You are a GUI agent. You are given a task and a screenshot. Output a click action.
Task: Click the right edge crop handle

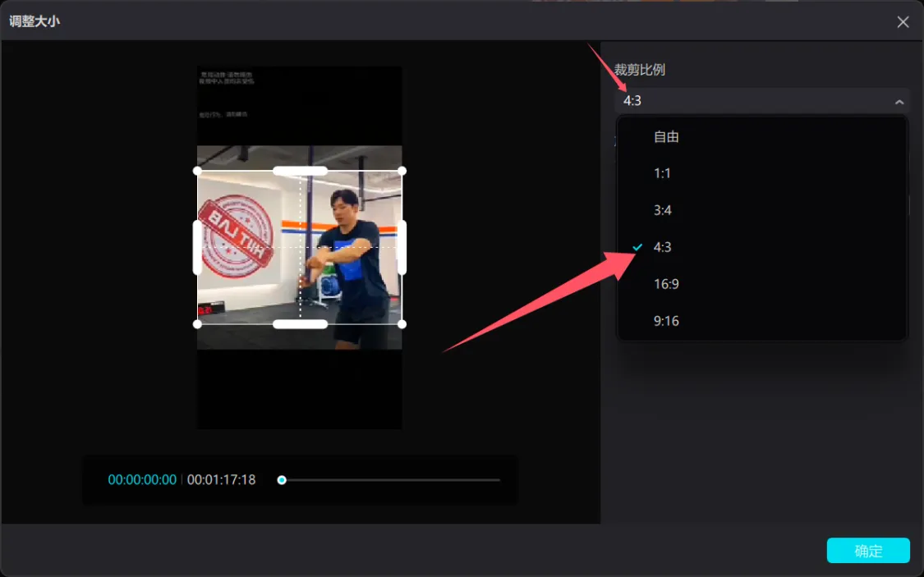tap(402, 247)
